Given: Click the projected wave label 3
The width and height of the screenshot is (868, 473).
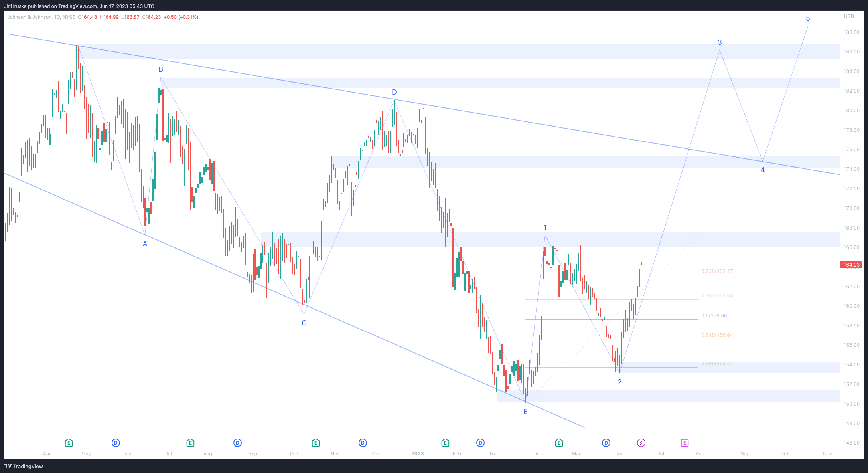Looking at the screenshot, I should [720, 42].
